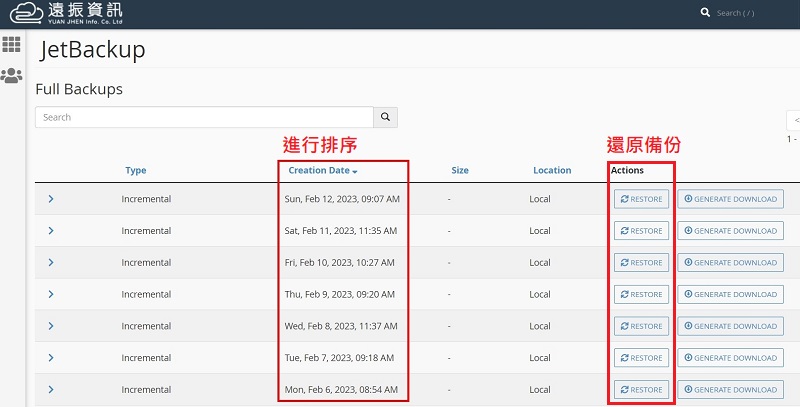Expand the Feb 7, 2023 backup row

[x=51, y=358]
